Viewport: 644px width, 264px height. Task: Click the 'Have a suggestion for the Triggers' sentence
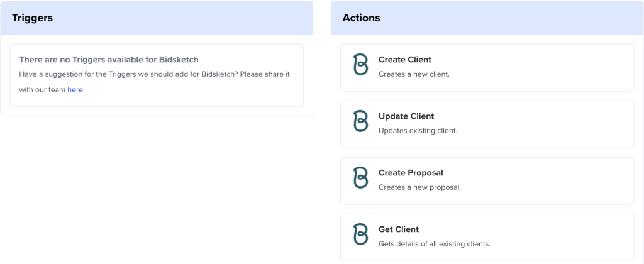[154, 74]
